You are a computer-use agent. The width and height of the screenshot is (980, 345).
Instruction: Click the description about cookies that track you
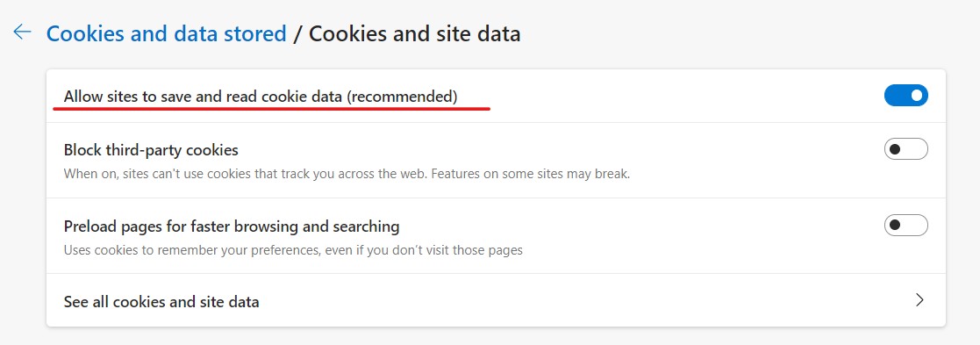click(347, 174)
